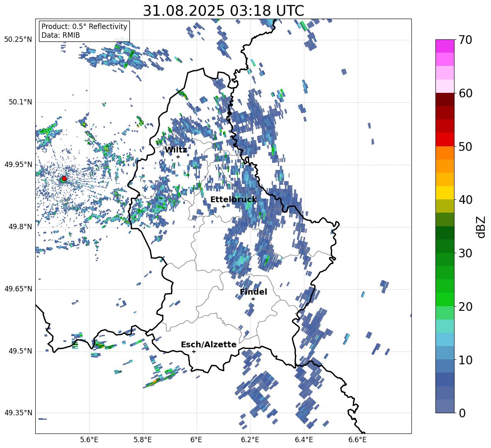Click the colorbar tick value 70
The width and height of the screenshot is (491, 448).
466,40
